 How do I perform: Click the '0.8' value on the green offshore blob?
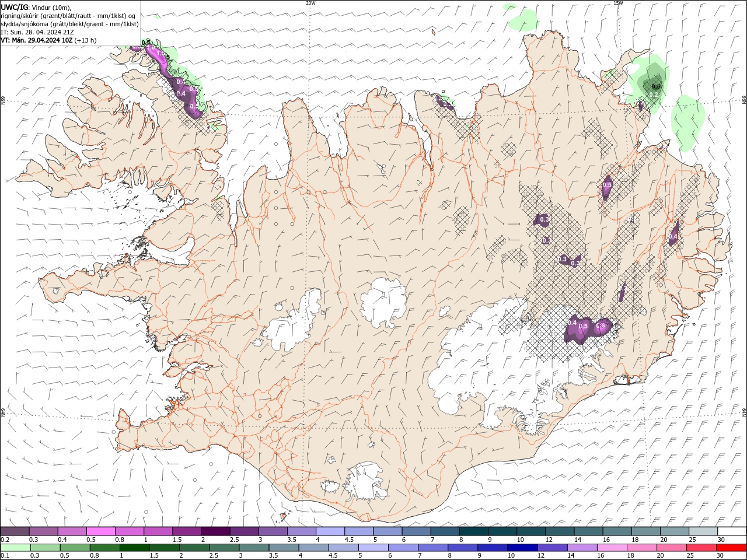655,86
